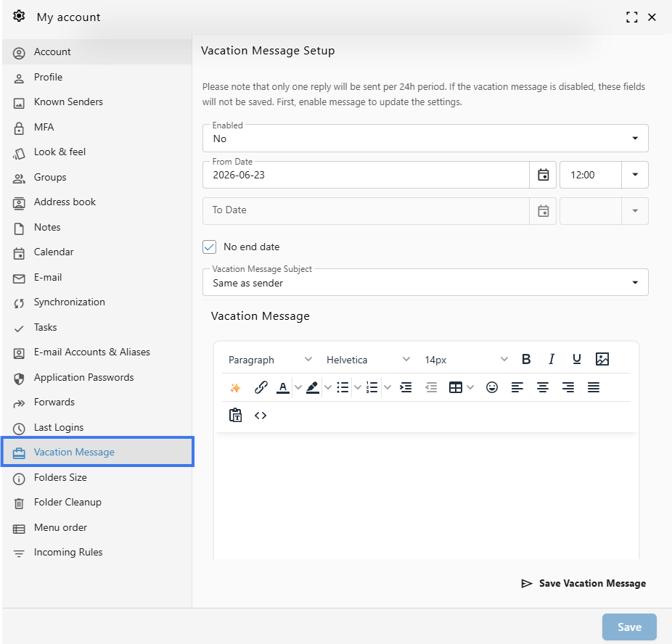Open To Date calendar picker
This screenshot has height=644, width=672.
[x=543, y=211]
